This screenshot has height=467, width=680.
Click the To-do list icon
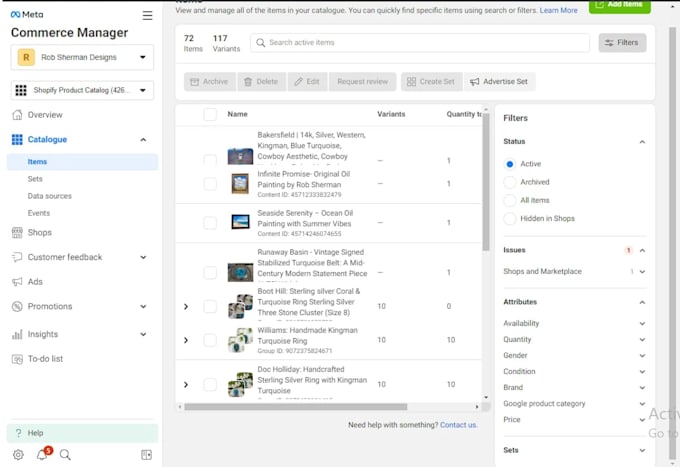(17, 359)
